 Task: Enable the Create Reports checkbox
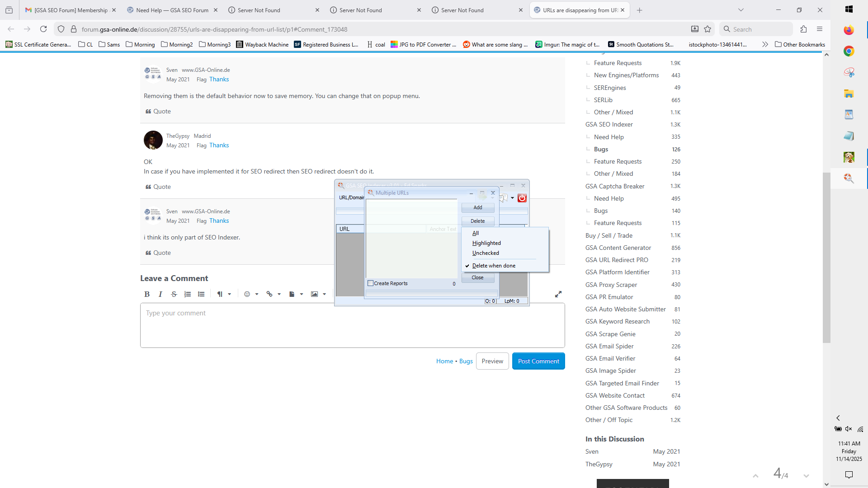(x=371, y=283)
